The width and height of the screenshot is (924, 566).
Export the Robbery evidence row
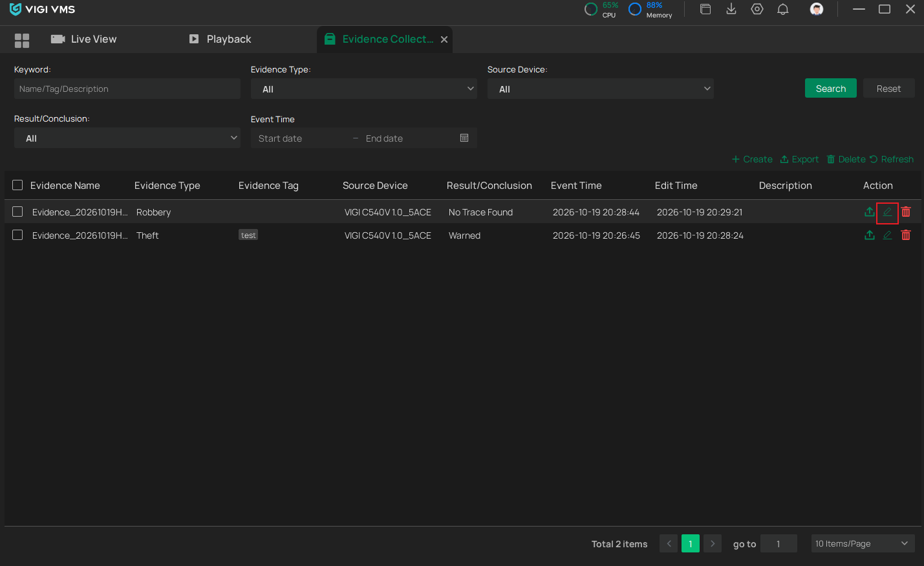tap(870, 212)
